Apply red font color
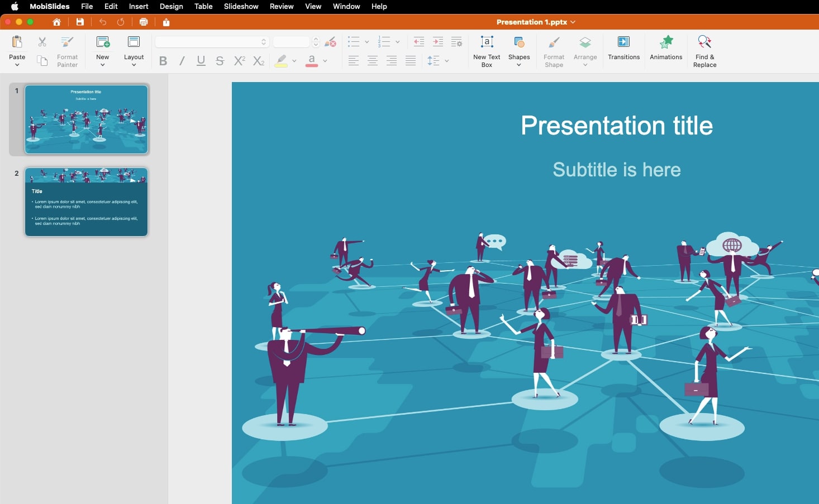 (312, 61)
